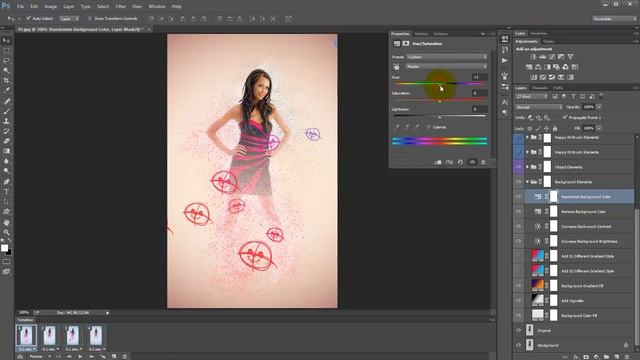Open the File menu
640x360 pixels.
(20, 7)
